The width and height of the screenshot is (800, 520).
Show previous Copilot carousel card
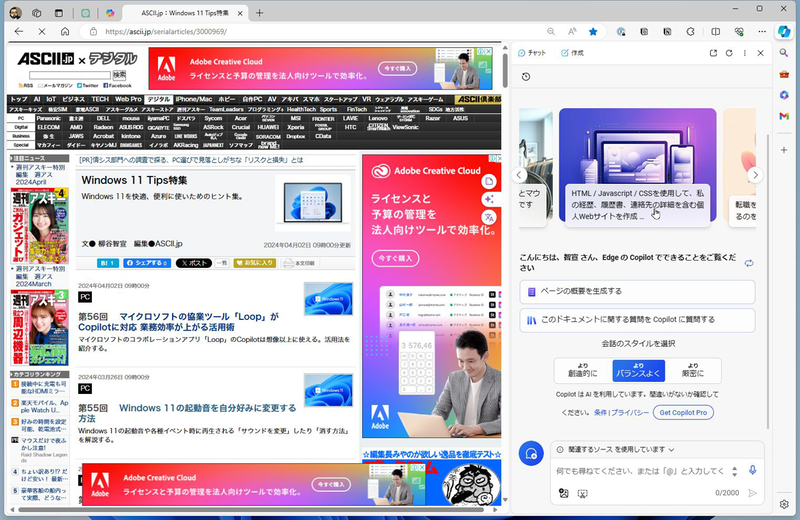coord(519,175)
